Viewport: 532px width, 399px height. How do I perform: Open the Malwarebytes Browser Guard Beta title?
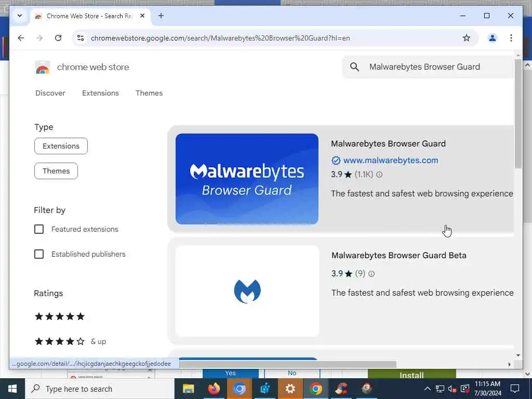pyautogui.click(x=399, y=255)
